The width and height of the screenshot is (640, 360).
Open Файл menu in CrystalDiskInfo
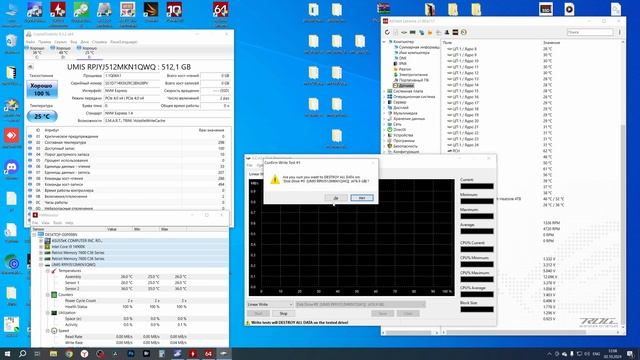(x=30, y=42)
